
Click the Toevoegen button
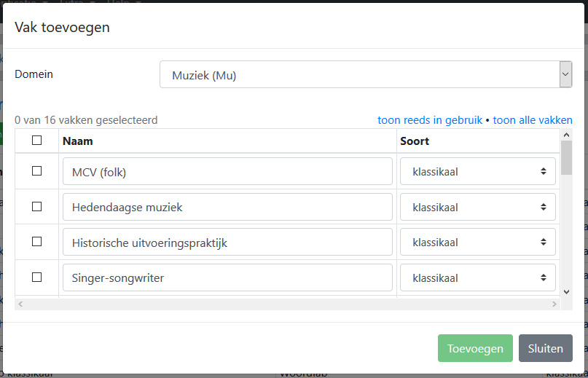[x=475, y=348]
